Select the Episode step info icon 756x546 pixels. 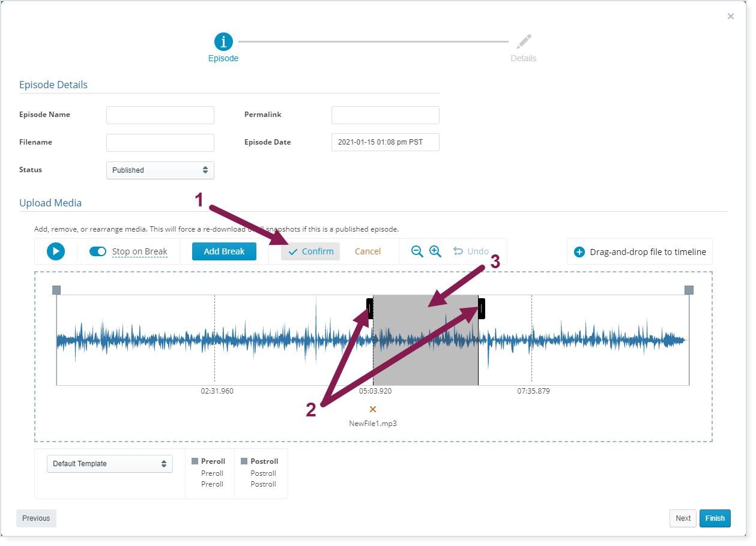coord(223,41)
